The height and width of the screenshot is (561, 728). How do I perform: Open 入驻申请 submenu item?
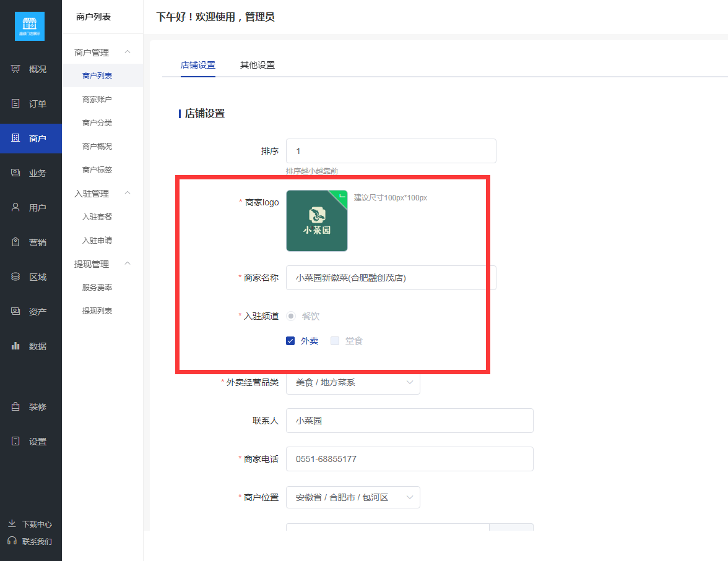coord(97,241)
